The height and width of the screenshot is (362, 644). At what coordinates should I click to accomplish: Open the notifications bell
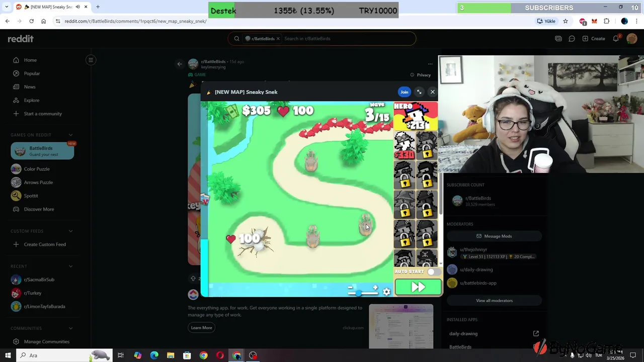point(616,39)
